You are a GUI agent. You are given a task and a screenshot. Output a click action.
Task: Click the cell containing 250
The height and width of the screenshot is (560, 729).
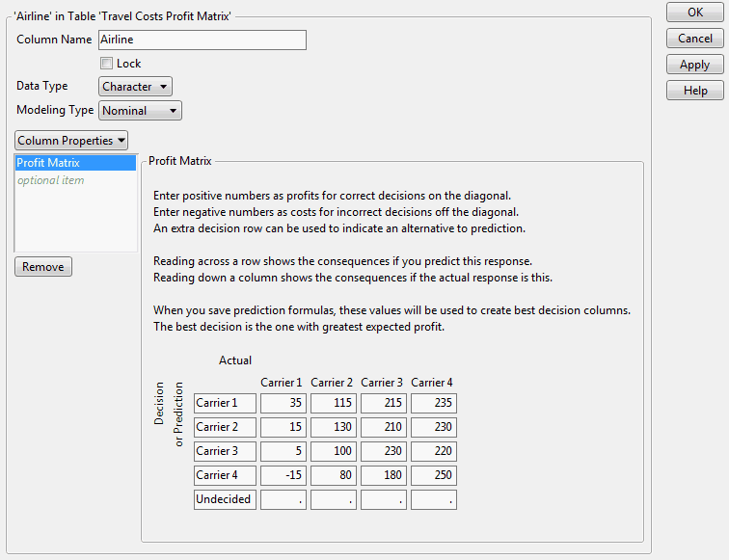[x=433, y=475]
